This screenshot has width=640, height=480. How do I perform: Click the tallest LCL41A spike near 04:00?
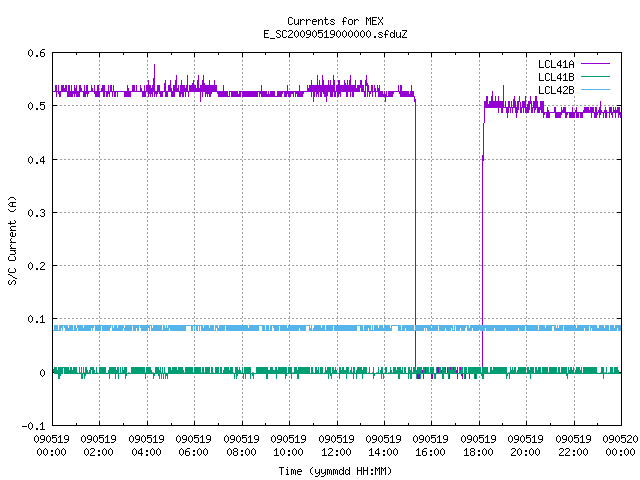click(154, 76)
